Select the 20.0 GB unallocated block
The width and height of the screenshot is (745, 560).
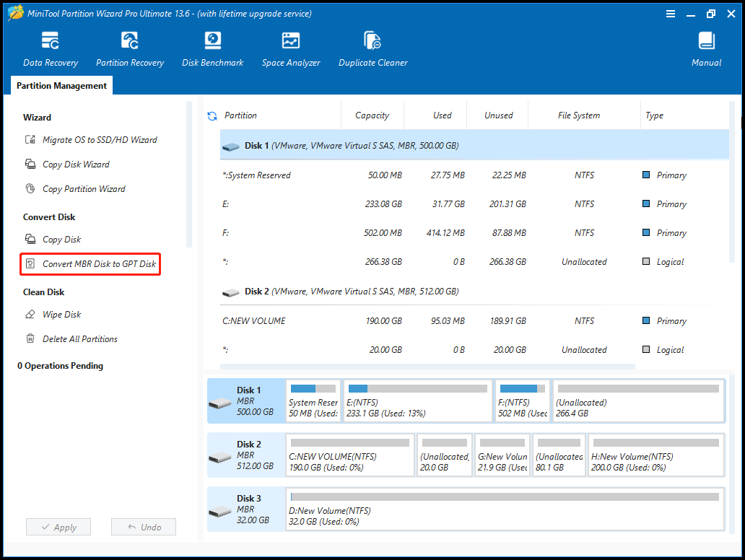coord(445,455)
